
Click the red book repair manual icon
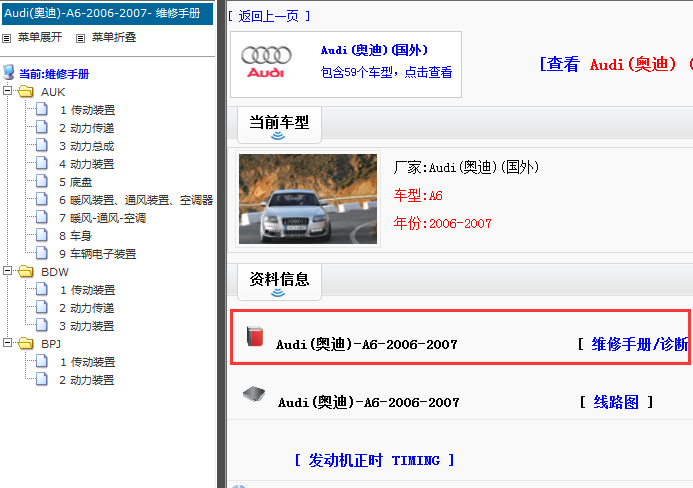pyautogui.click(x=255, y=336)
